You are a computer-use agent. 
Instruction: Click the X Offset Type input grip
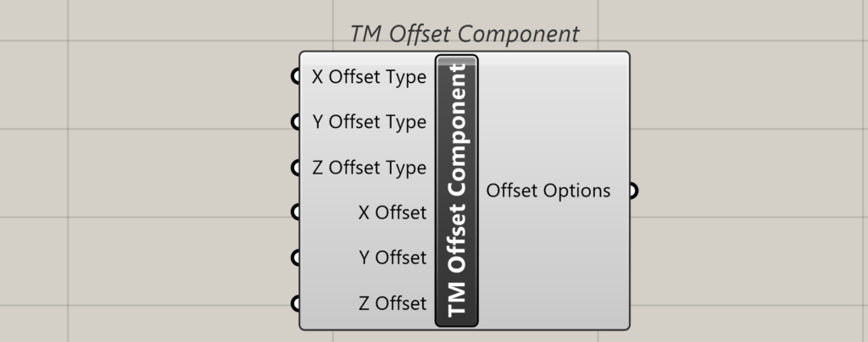click(296, 77)
